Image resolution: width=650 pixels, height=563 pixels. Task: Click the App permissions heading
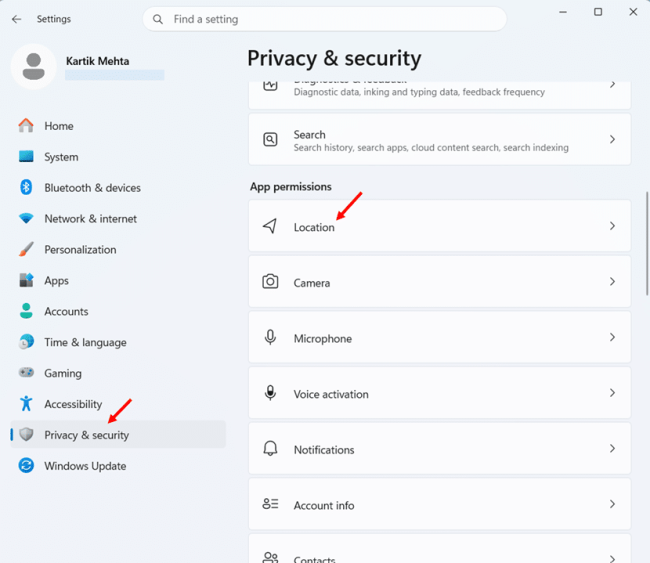(291, 187)
